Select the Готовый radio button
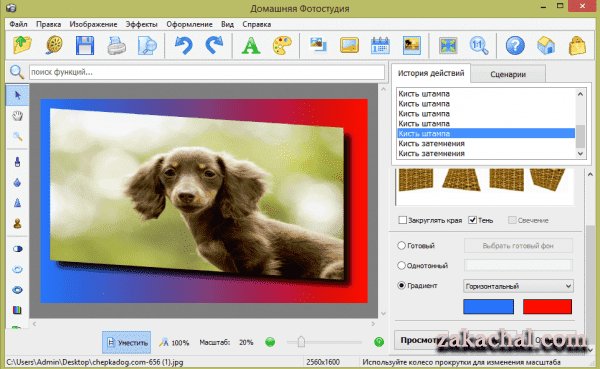 tap(401, 245)
